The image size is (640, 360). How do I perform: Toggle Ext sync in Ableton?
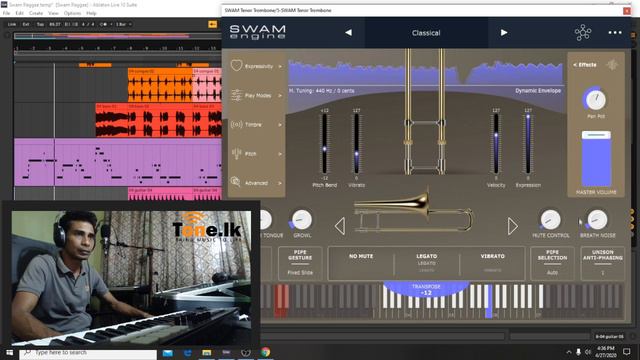point(26,24)
